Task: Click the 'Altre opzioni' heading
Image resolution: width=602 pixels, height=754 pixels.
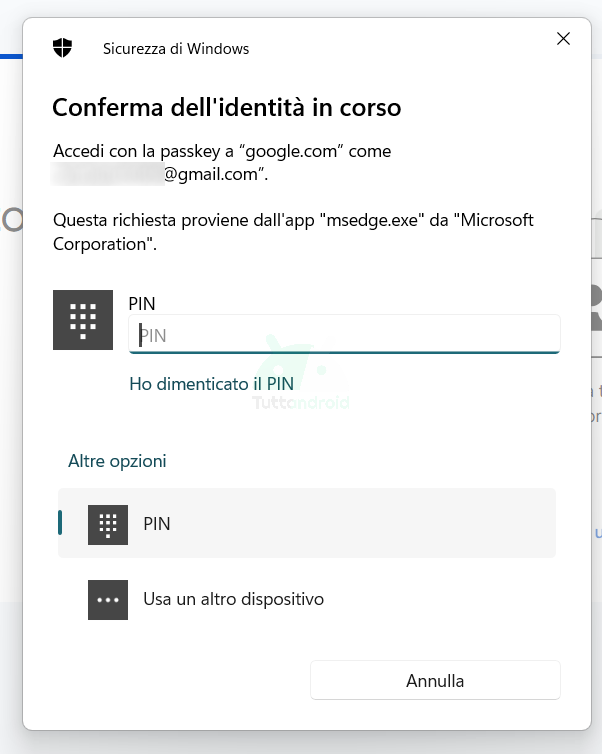Action: click(117, 461)
